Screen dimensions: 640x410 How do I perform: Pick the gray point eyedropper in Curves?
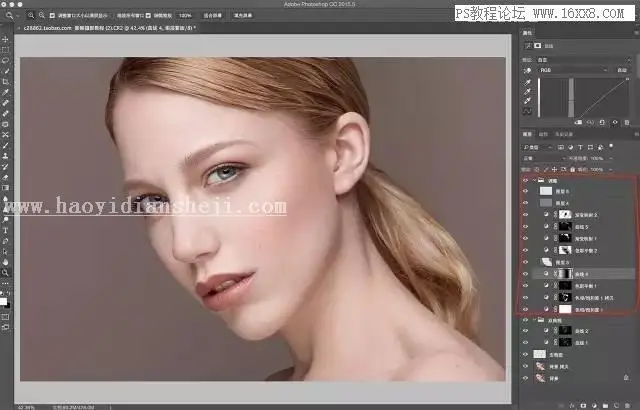(528, 91)
